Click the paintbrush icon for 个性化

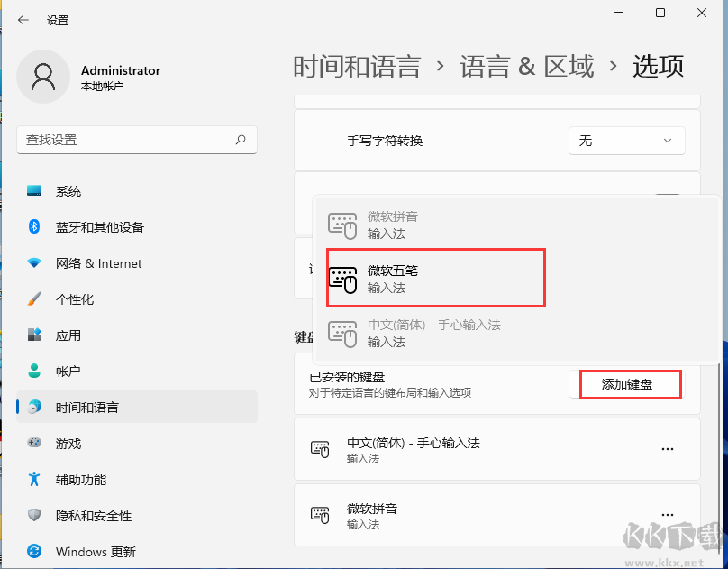click(x=34, y=298)
